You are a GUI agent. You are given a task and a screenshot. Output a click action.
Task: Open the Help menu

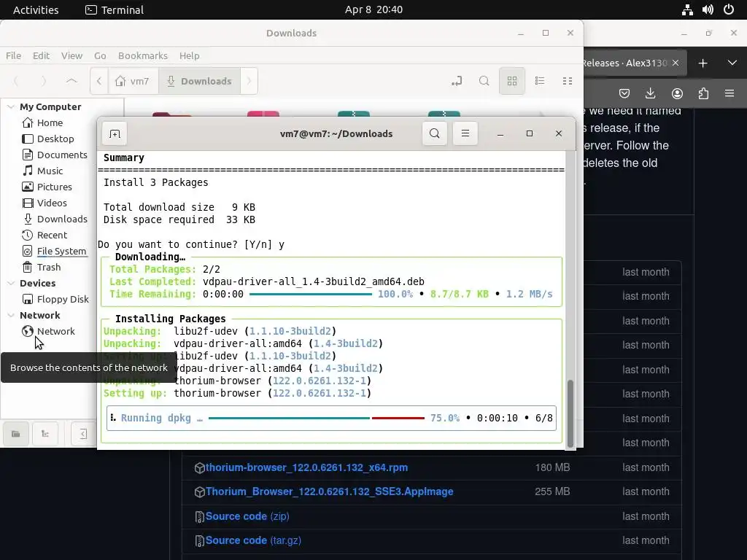tap(189, 55)
